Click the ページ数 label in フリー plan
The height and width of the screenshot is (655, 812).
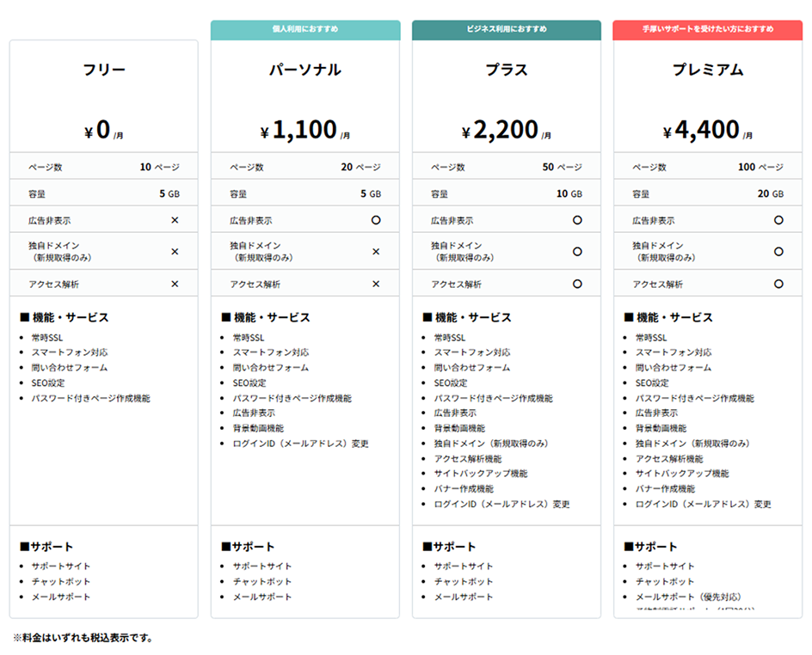pyautogui.click(x=45, y=167)
